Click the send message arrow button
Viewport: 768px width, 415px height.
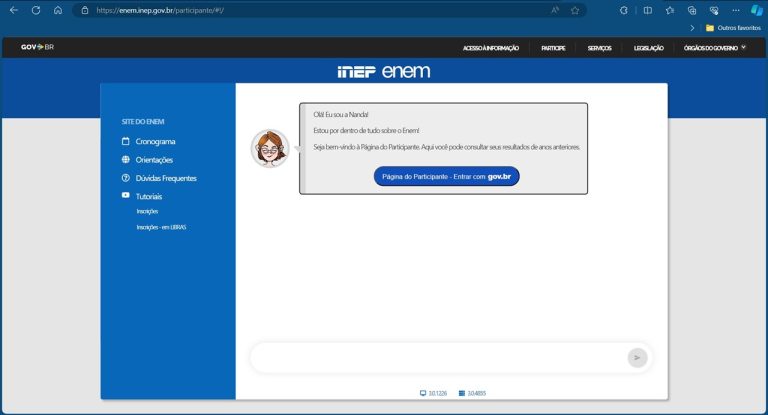[x=637, y=358]
